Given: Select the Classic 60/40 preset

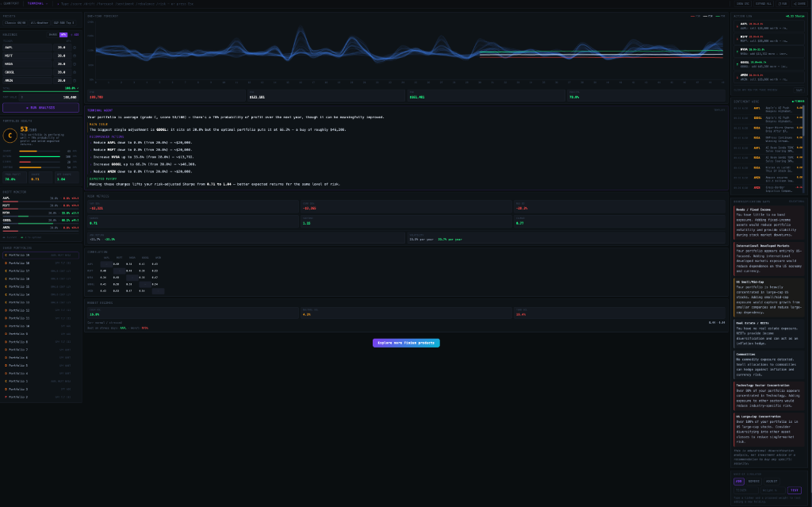Looking at the screenshot, I should [15, 23].
